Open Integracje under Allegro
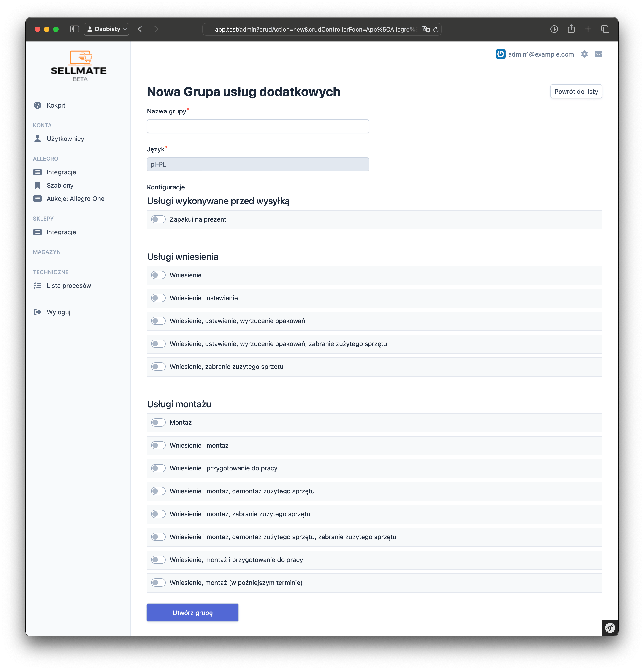The width and height of the screenshot is (644, 670). [61, 172]
